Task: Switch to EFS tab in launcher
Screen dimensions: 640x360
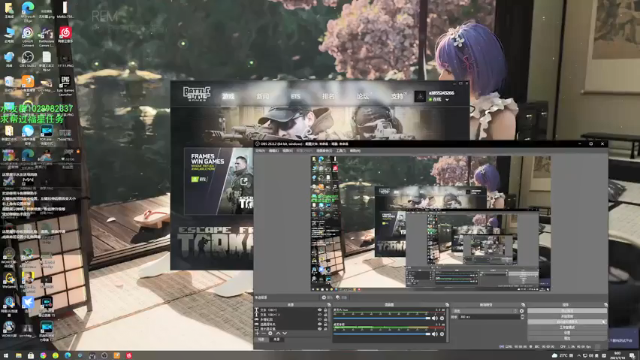Action: (x=296, y=96)
